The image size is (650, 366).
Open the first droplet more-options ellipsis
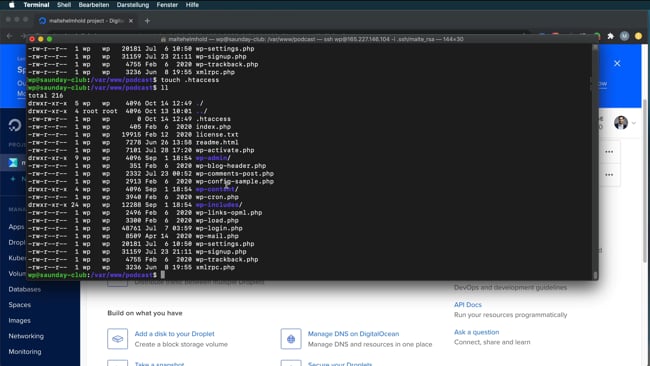tap(609, 152)
